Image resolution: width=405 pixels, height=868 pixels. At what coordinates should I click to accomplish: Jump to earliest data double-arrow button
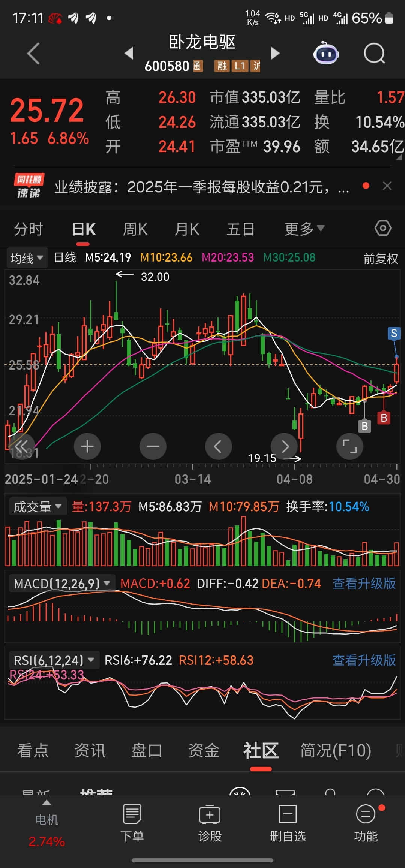(22, 446)
